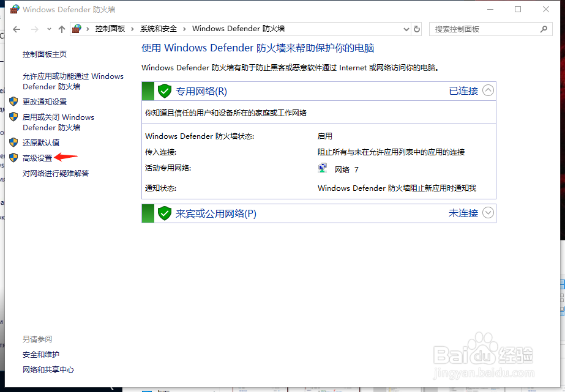
Task: Go up one level with up arrow
Action: point(62,29)
